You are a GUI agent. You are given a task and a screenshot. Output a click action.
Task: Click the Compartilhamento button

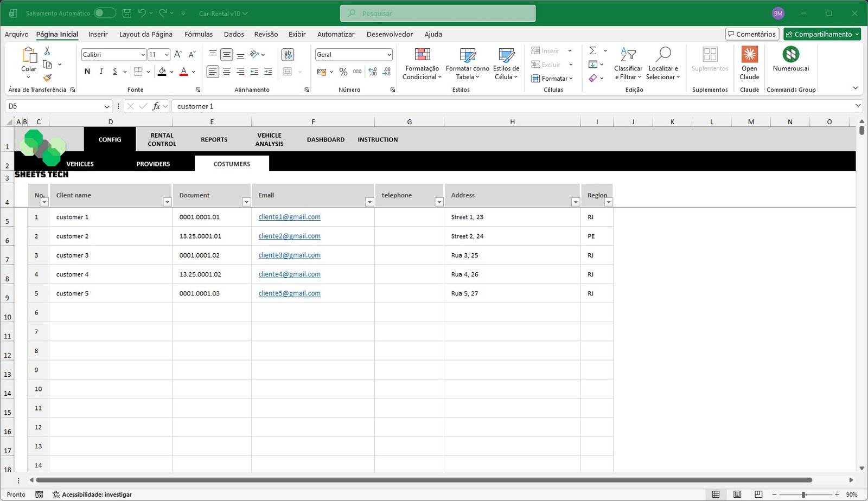pyautogui.click(x=822, y=34)
